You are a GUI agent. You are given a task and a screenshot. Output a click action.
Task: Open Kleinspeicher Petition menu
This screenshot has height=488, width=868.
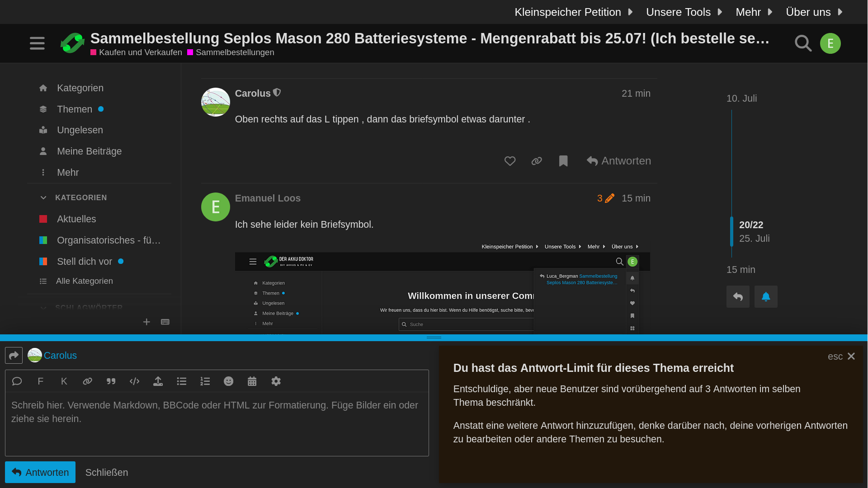(x=574, y=12)
